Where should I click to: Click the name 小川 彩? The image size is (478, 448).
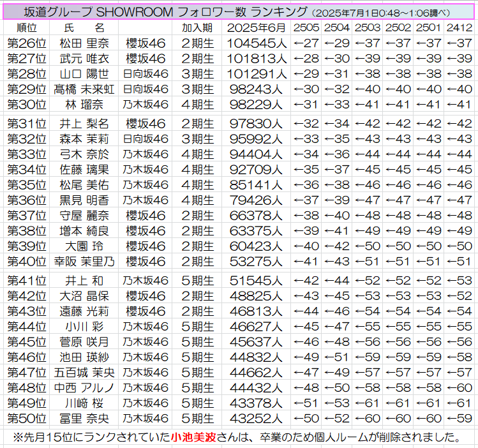[84, 326]
